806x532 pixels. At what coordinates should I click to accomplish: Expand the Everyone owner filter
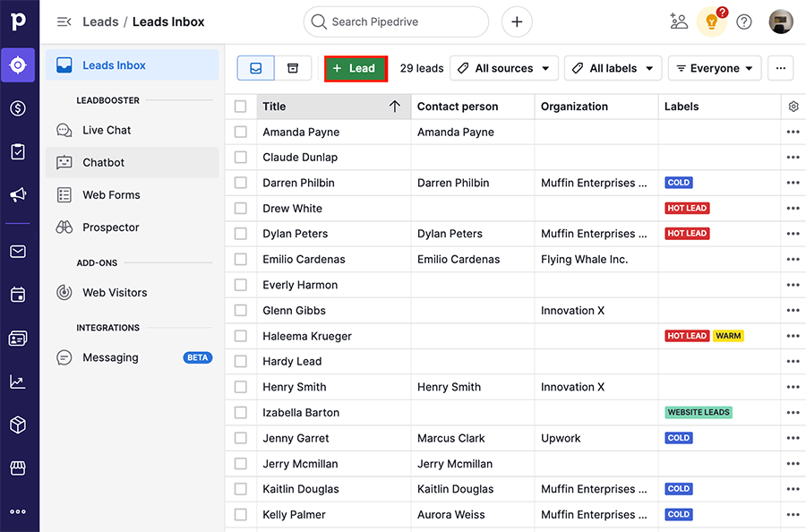click(x=714, y=68)
